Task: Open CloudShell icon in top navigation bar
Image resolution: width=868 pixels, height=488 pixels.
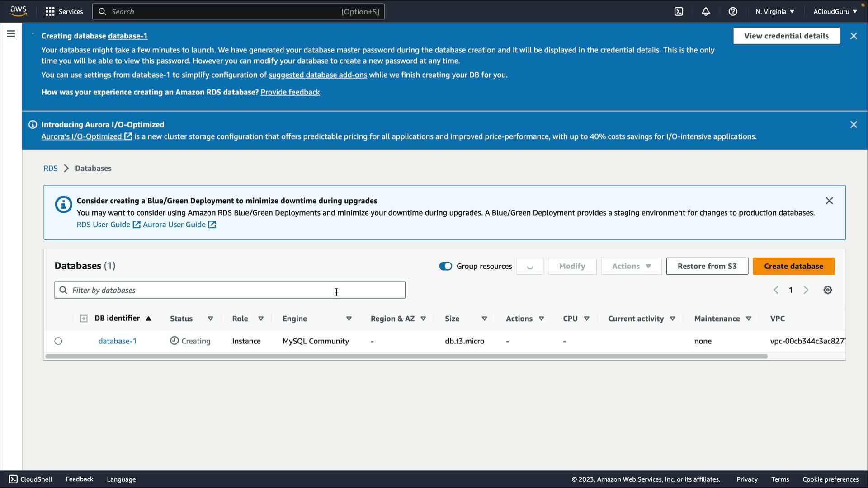Action: (x=679, y=12)
